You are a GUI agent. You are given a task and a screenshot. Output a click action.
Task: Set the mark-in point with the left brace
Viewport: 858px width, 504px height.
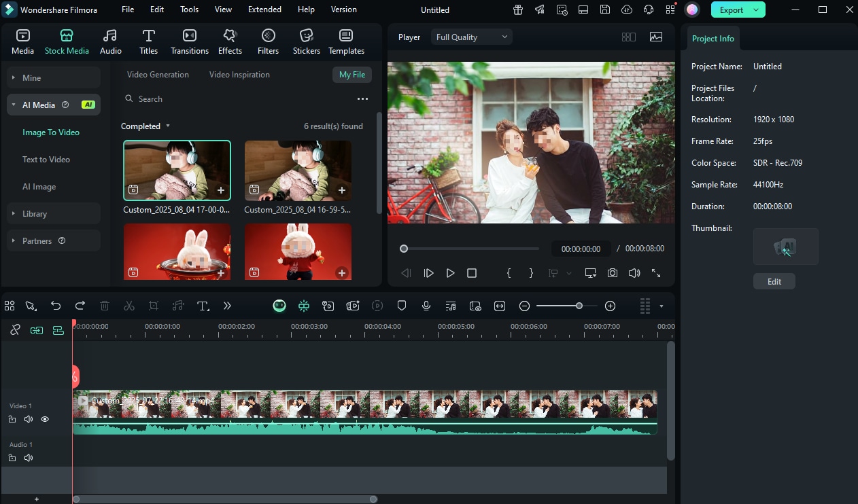pyautogui.click(x=509, y=273)
